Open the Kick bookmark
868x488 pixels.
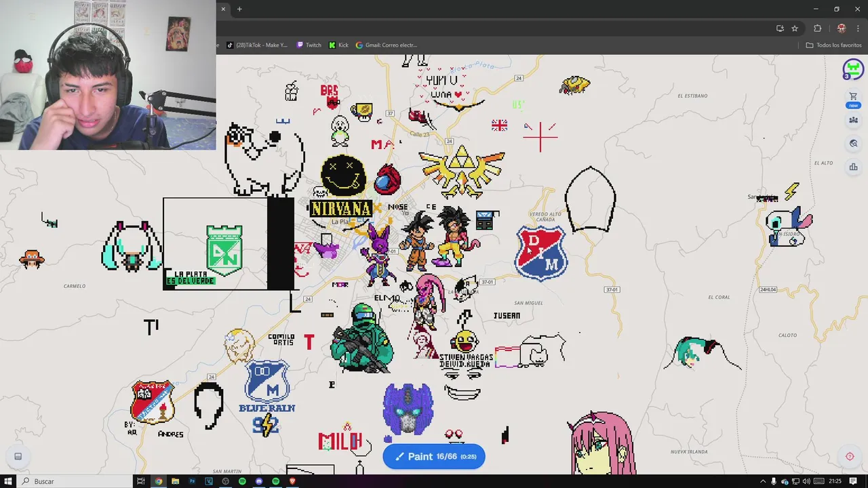[338, 45]
